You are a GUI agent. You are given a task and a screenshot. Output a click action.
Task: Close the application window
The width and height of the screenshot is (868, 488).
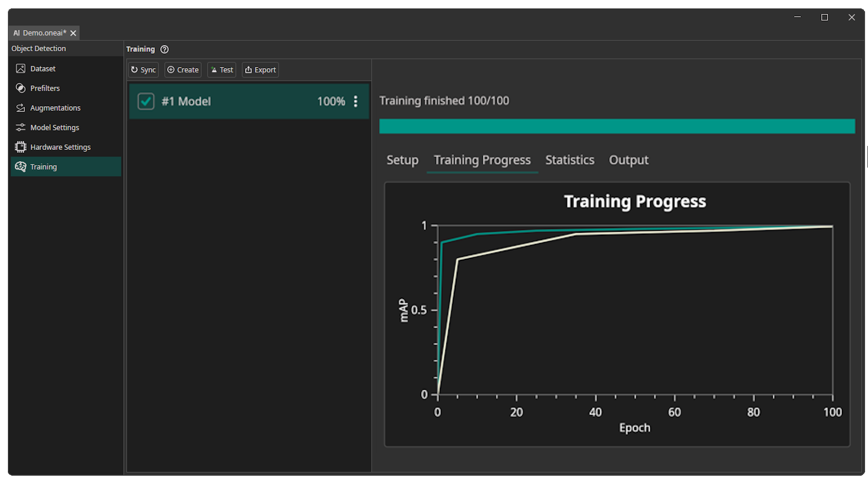pyautogui.click(x=852, y=17)
